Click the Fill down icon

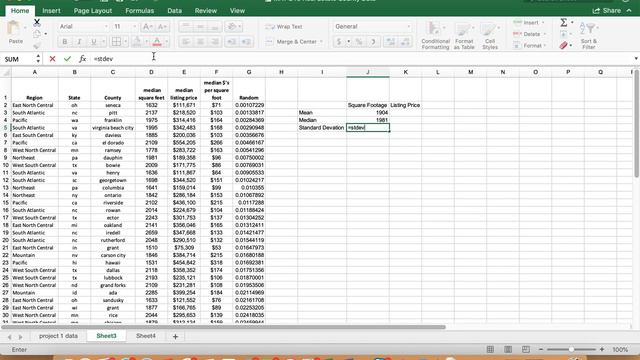point(564,34)
